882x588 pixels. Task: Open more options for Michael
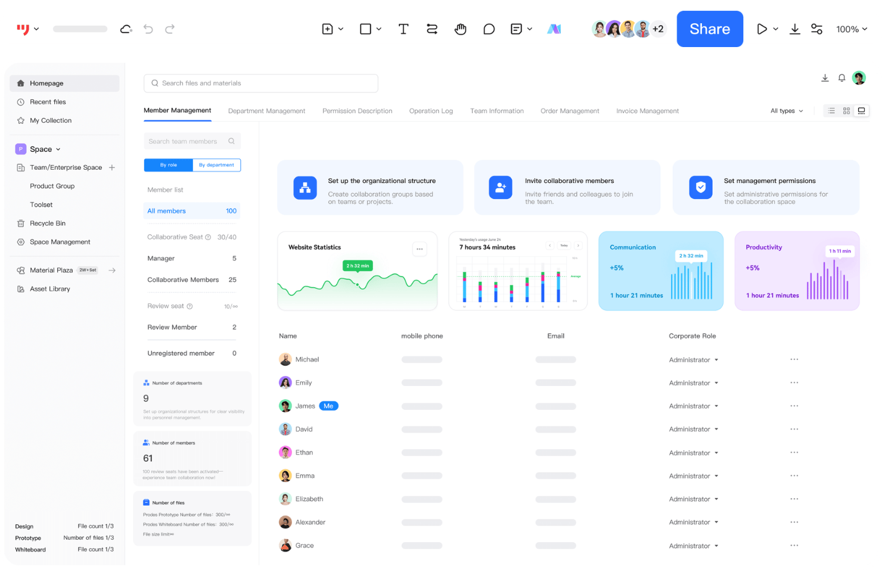click(x=794, y=359)
